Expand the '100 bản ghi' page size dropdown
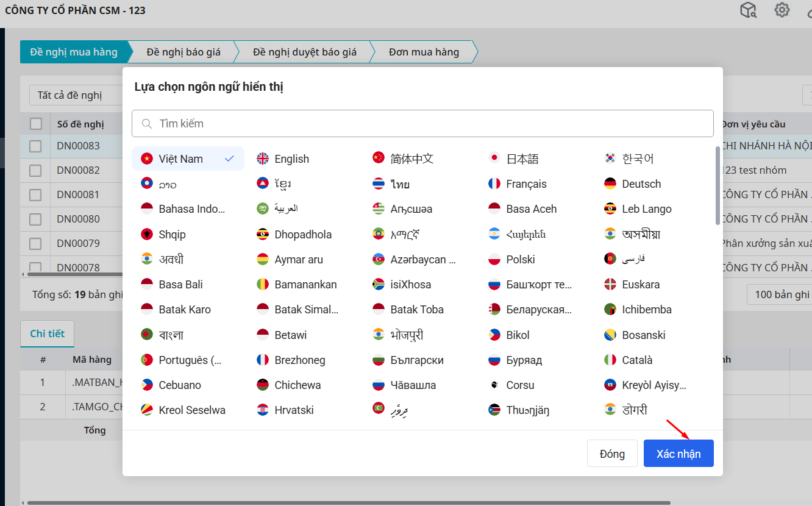 coord(780,294)
